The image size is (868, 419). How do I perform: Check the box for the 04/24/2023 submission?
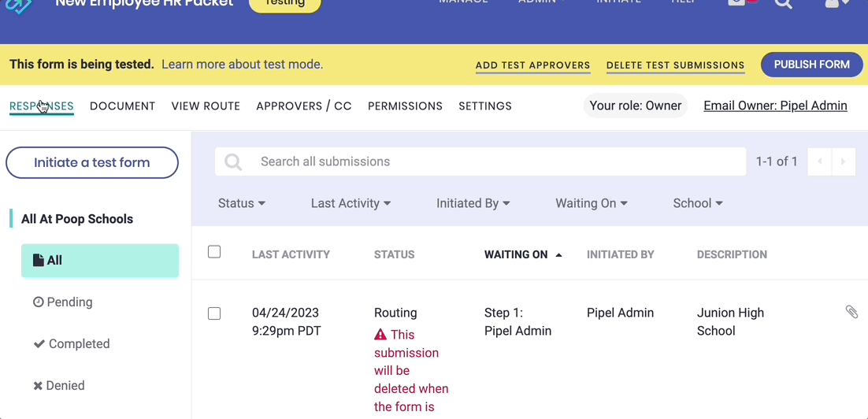pyautogui.click(x=214, y=313)
